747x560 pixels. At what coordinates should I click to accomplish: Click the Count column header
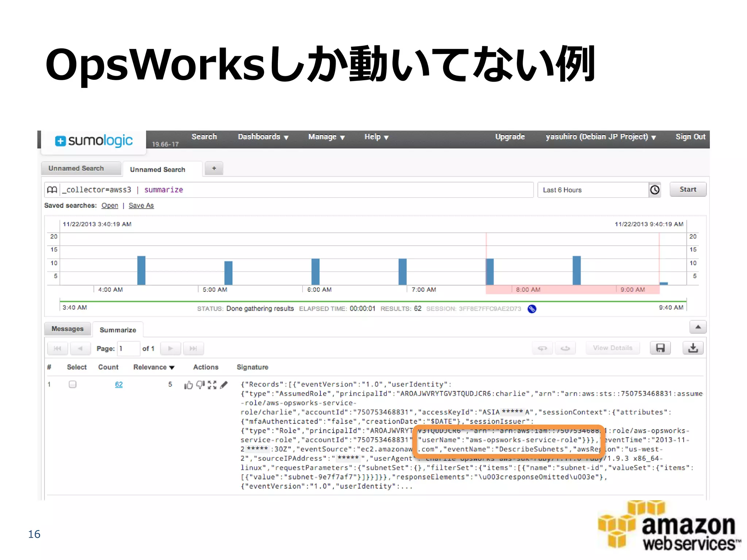click(x=108, y=367)
